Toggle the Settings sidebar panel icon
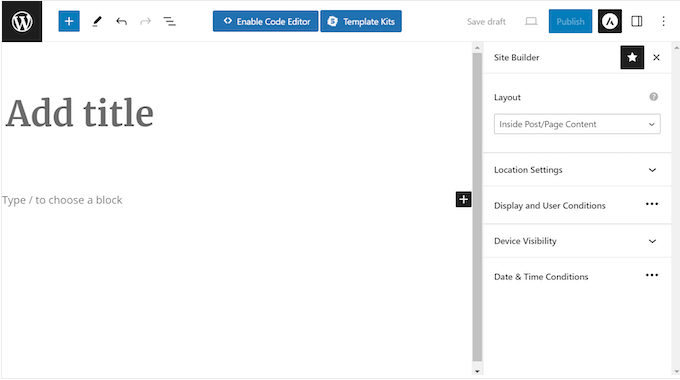The image size is (680, 380). point(637,21)
